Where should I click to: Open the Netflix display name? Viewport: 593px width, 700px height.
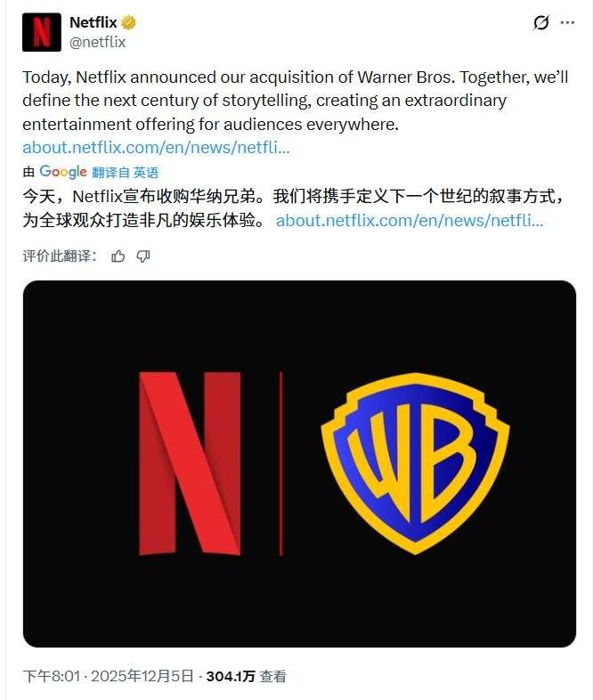click(93, 22)
